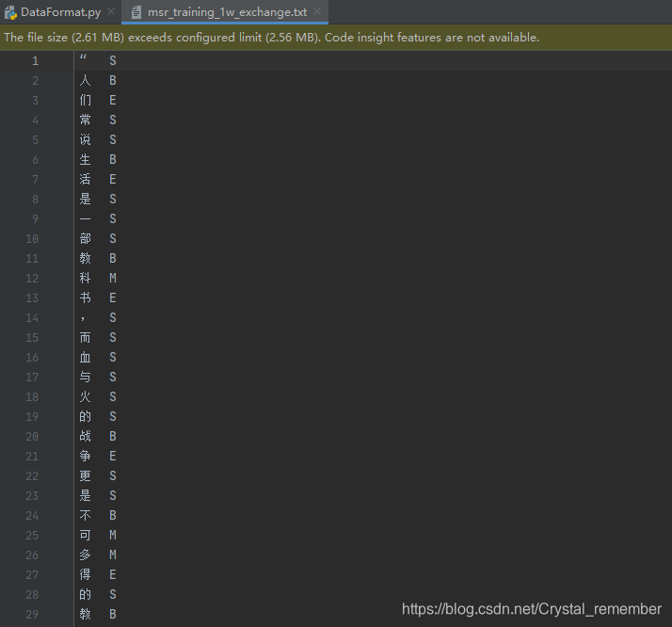Viewport: 672px width, 627px height.
Task: Click the character 书 on line 13
Action: 86,298
